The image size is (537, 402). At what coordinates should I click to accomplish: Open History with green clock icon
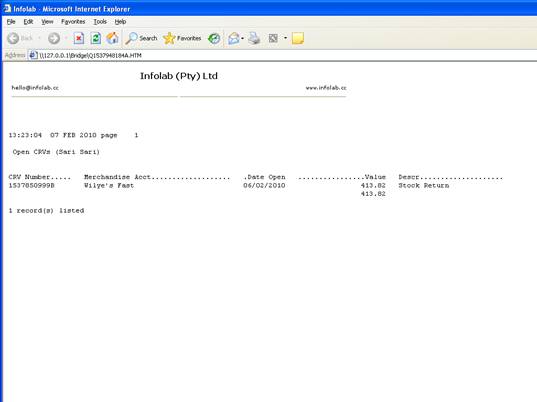tap(214, 38)
